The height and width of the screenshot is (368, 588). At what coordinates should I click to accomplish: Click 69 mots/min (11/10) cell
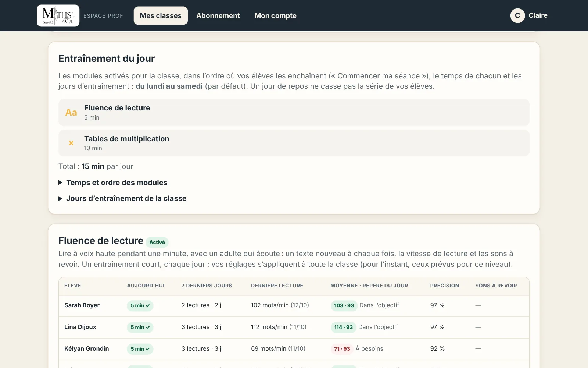click(278, 348)
